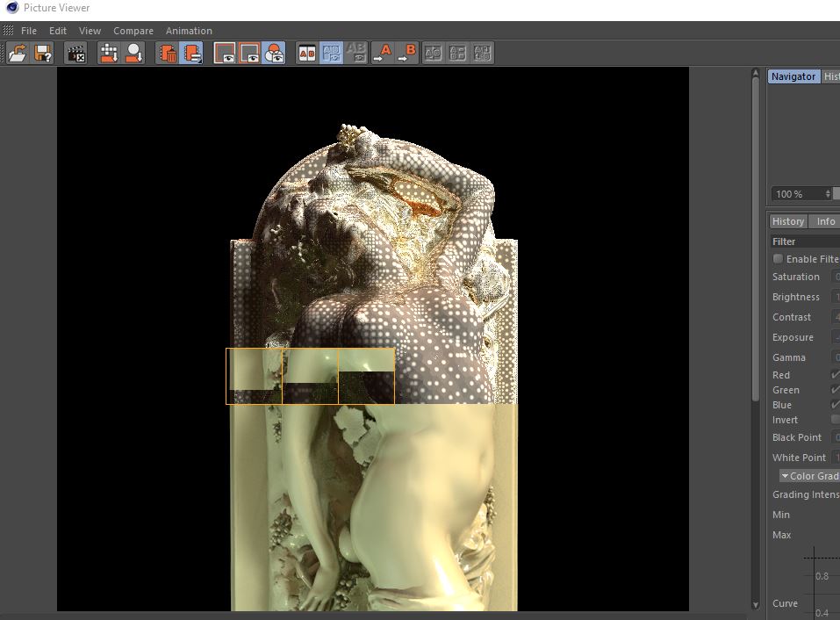The height and width of the screenshot is (620, 840).
Task: Open the View menu
Action: coord(90,31)
